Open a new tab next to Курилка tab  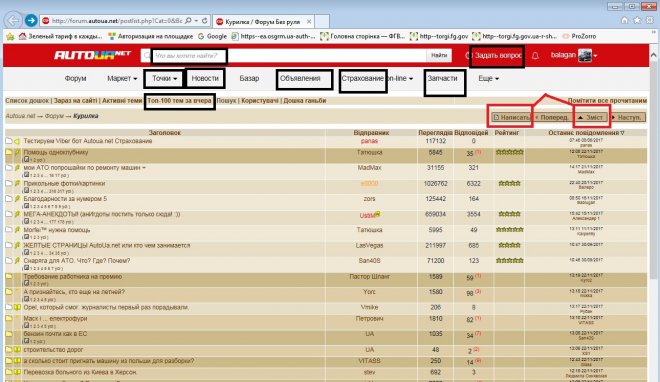click(x=322, y=21)
